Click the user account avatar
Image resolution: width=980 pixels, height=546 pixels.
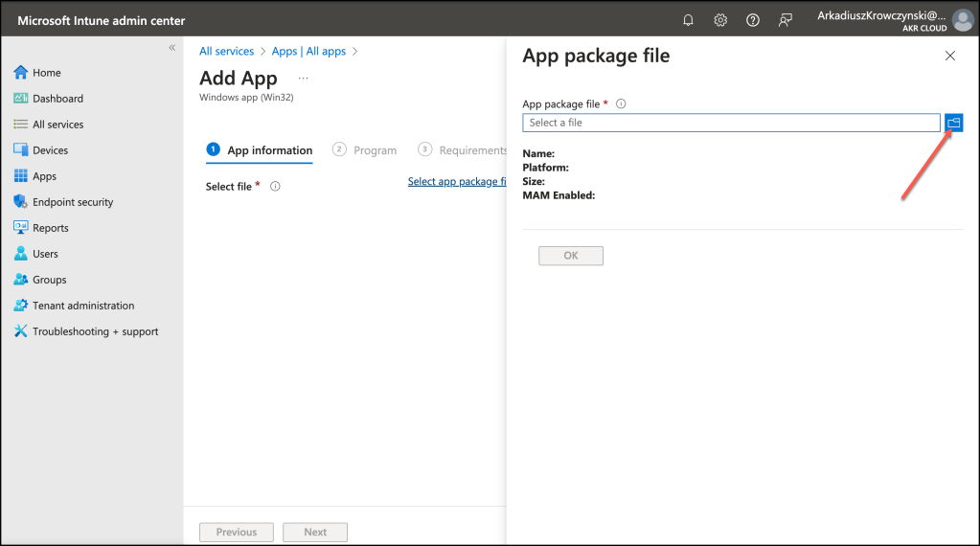(x=962, y=20)
